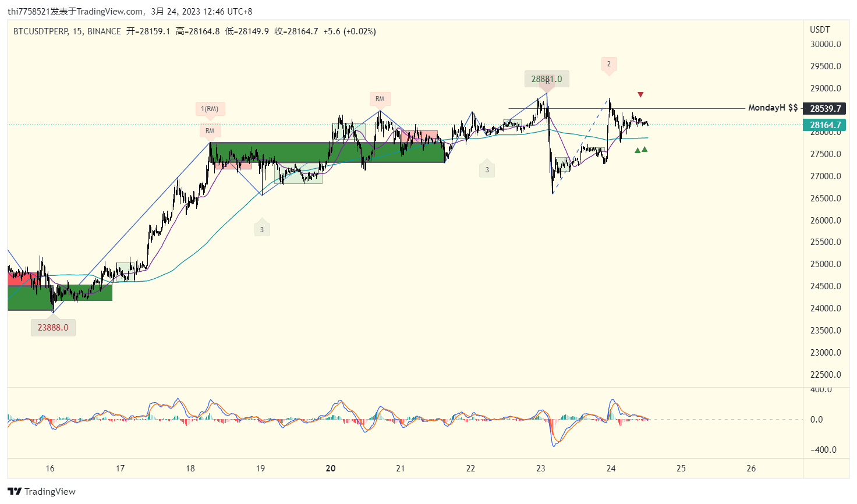The width and height of the screenshot is (857, 504).
Task: Select the 28881.0 high price label
Action: [x=547, y=79]
